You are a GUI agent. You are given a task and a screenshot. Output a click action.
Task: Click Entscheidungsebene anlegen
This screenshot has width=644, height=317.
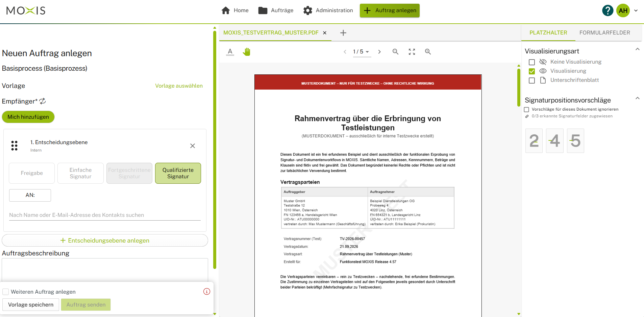pos(105,241)
